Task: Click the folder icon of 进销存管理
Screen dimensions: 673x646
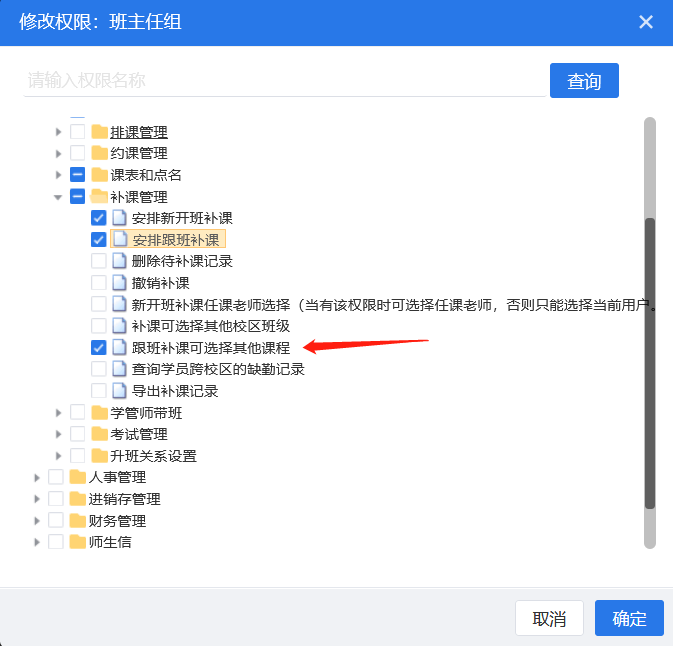Action: pyautogui.click(x=78, y=499)
